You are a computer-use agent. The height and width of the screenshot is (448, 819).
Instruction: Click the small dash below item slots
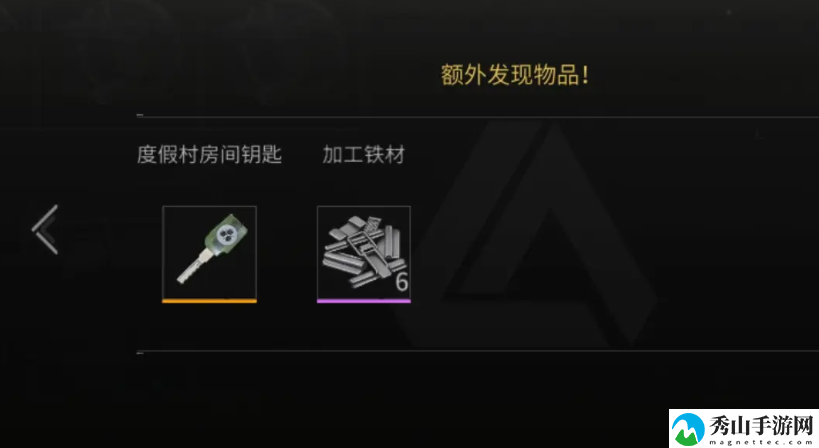point(140,353)
